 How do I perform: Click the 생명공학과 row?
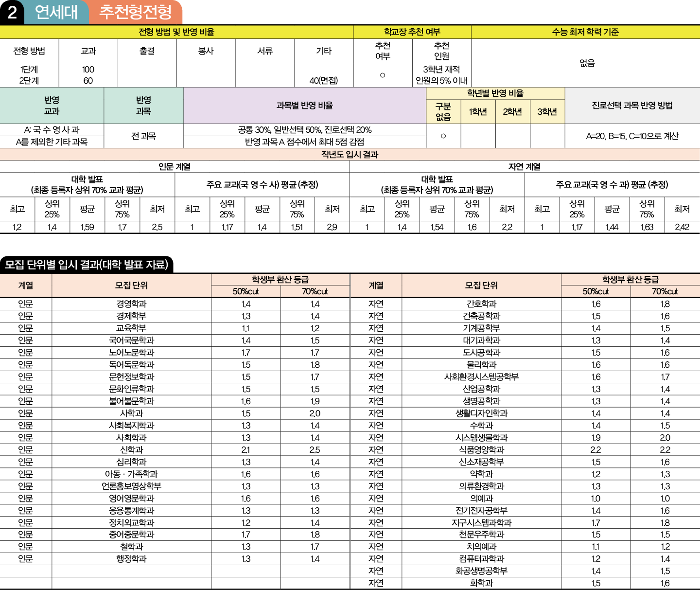[525, 401]
